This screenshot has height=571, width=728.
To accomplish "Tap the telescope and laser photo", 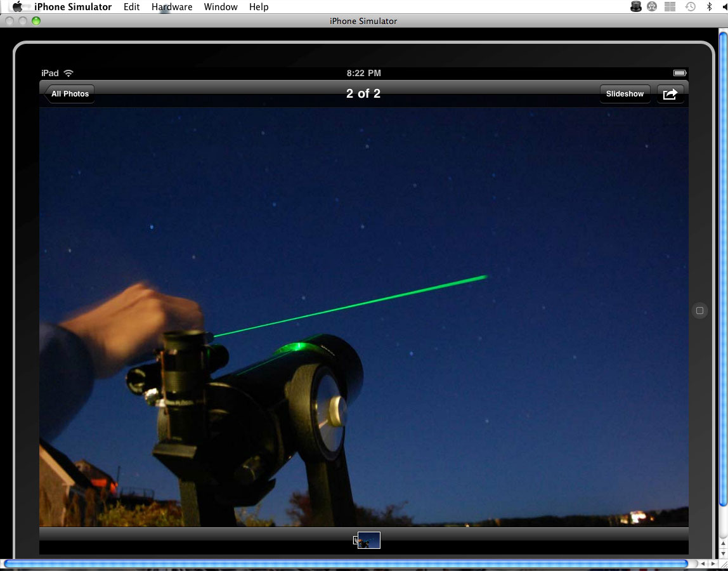I will coord(363,317).
